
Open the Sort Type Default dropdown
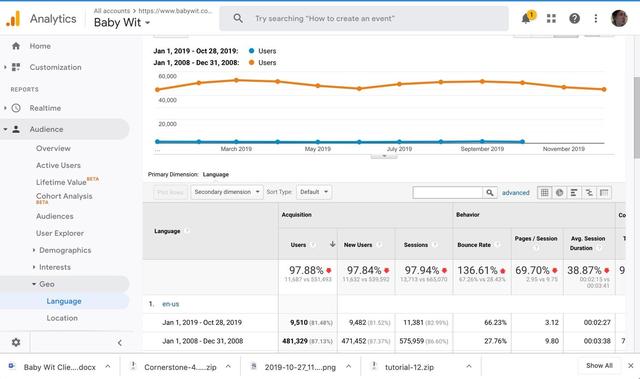pos(314,192)
